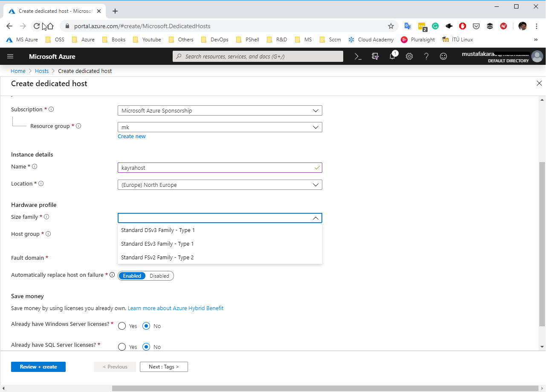The width and height of the screenshot is (547, 392).
Task: Click the help question mark icon
Action: click(x=426, y=56)
